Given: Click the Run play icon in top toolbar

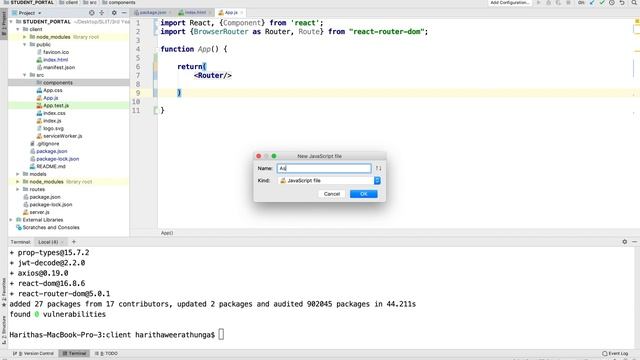Looking at the screenshot, I should pyautogui.click(x=539, y=3).
